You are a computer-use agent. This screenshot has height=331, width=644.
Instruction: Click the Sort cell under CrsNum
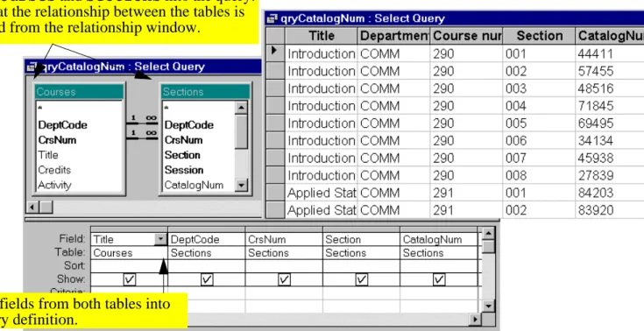click(x=283, y=266)
